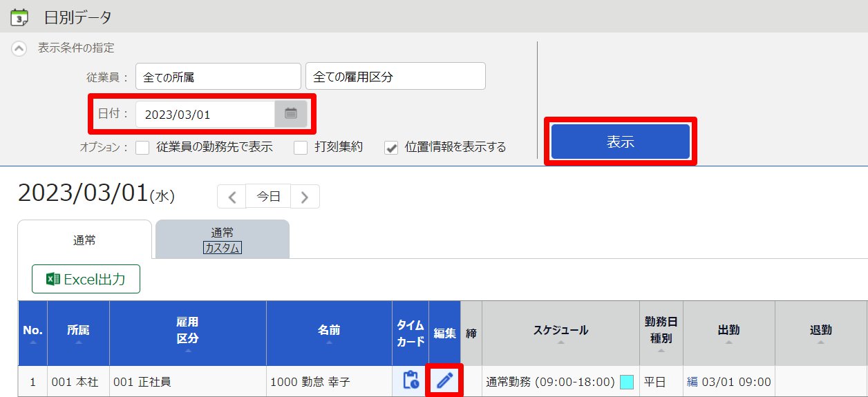Sort by the No. column header
Screen dimensions: 868x397
[32, 333]
